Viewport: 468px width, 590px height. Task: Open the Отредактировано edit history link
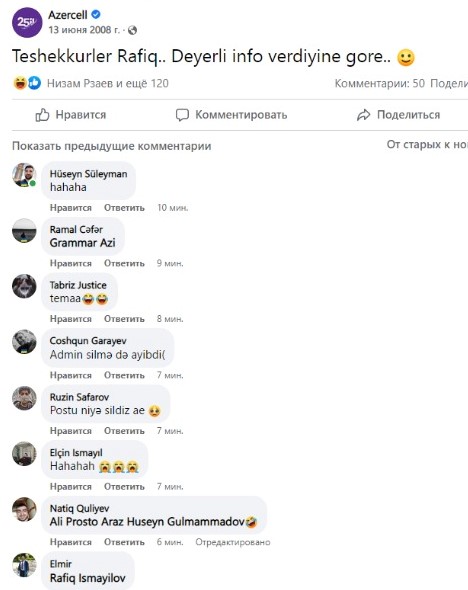(232, 542)
